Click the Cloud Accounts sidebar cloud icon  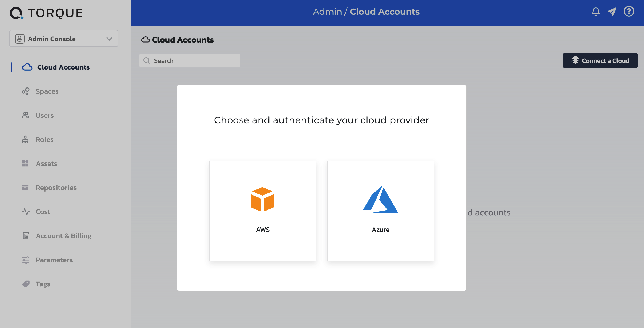[x=27, y=67]
